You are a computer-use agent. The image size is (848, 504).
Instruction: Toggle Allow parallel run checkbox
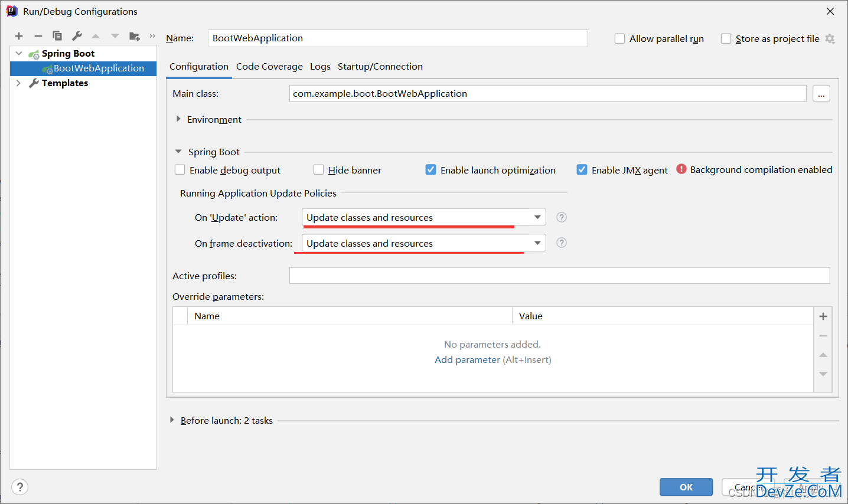point(619,38)
